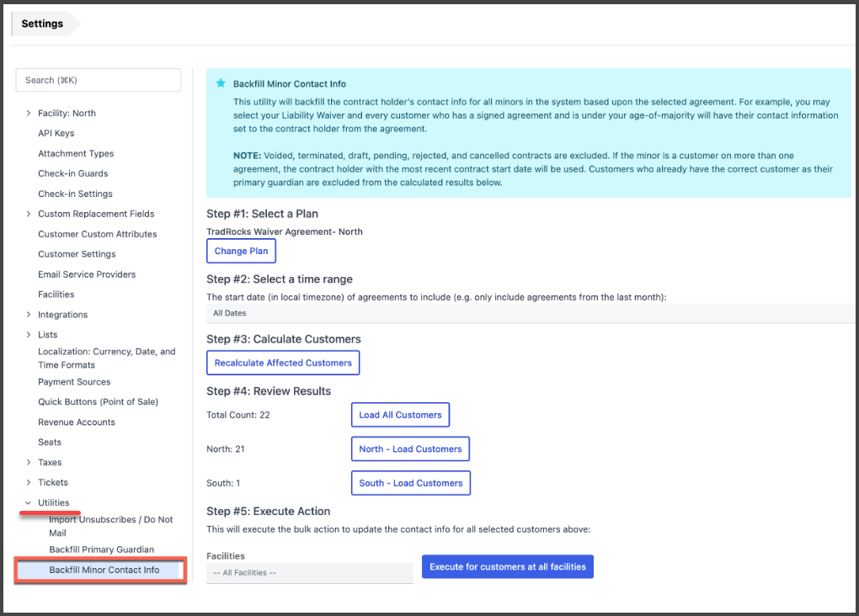Collapse the Utilities section
859x616 pixels.
(29, 503)
